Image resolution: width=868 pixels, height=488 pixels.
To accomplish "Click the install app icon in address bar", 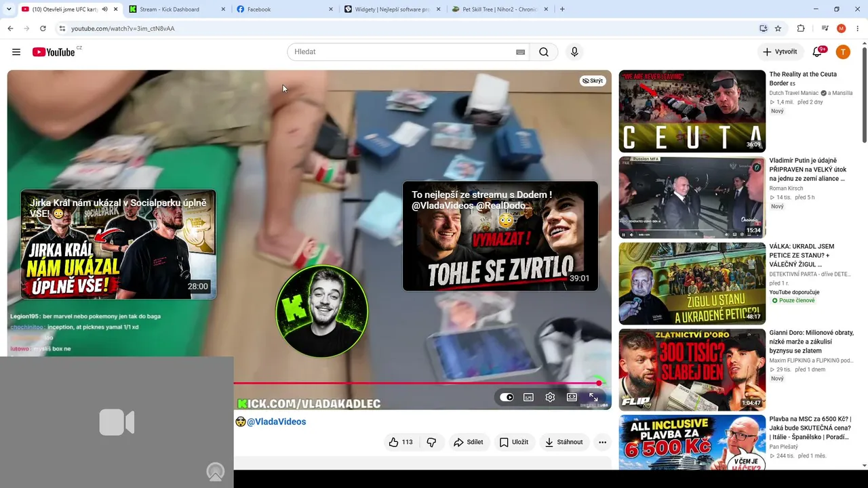I will [764, 28].
